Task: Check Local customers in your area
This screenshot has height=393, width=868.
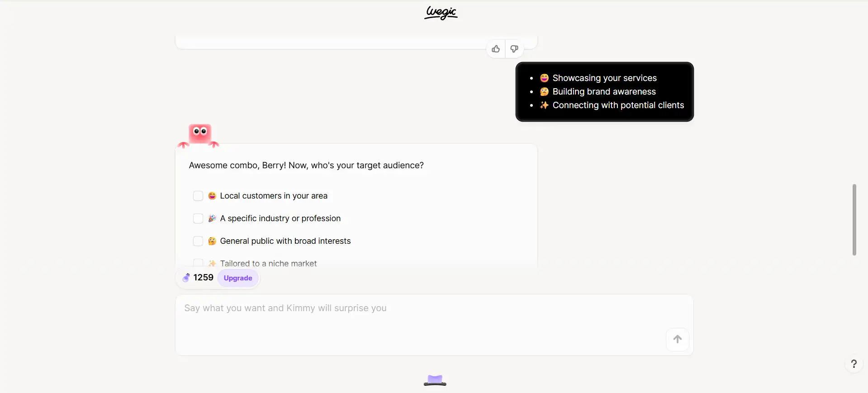Action: pos(198,196)
